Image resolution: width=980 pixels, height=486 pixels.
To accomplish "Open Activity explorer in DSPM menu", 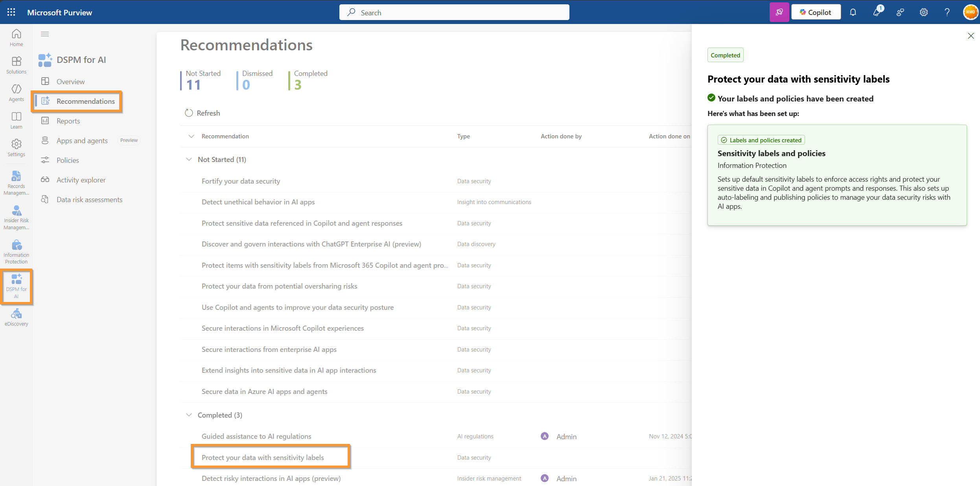I will point(81,180).
